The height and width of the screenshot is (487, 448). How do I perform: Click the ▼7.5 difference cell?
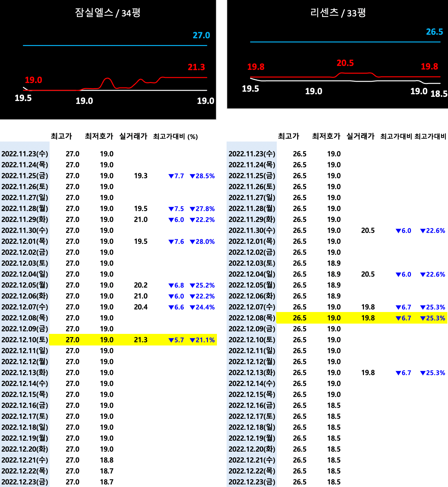click(x=176, y=209)
